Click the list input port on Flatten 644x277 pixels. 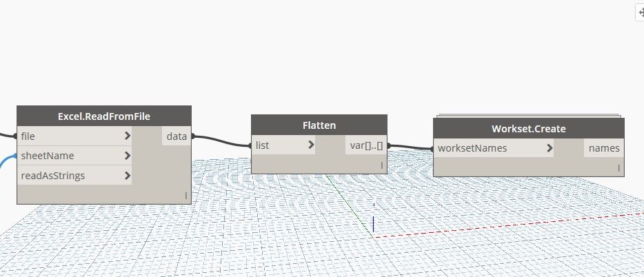[x=283, y=145]
